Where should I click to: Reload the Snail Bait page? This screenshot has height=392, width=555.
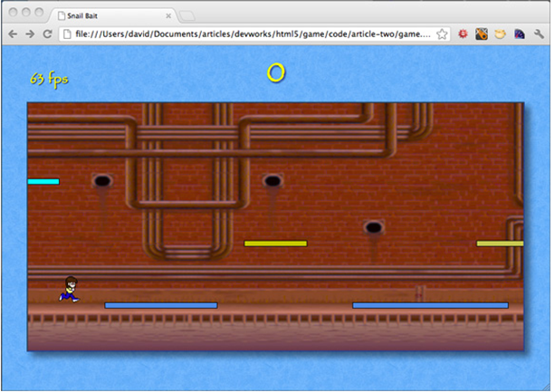coord(47,34)
